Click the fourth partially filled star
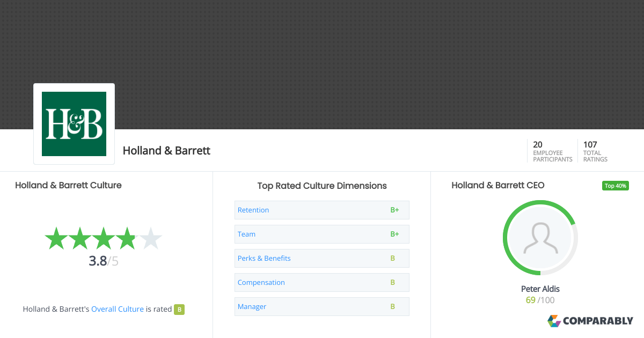This screenshot has width=644, height=338. click(x=127, y=238)
